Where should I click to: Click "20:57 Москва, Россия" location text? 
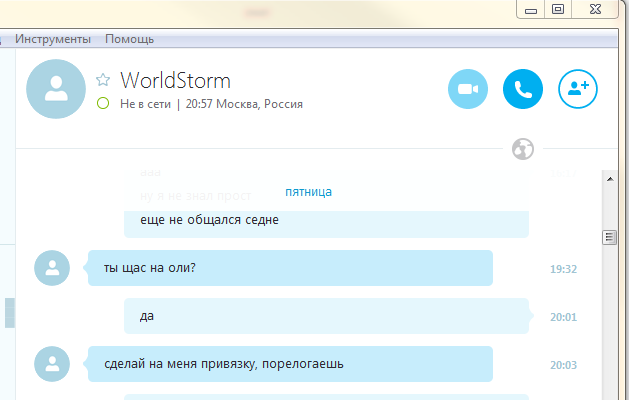pyautogui.click(x=244, y=104)
